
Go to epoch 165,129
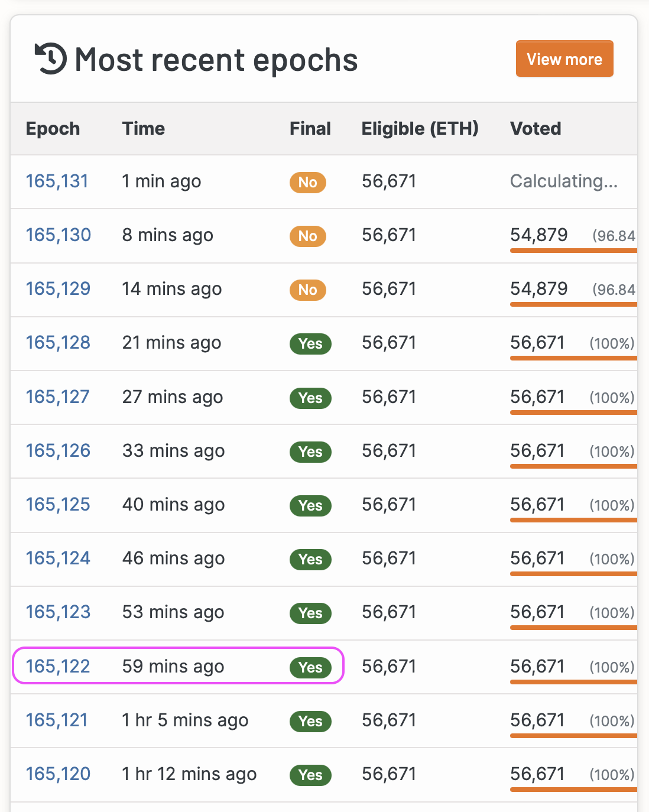click(58, 289)
